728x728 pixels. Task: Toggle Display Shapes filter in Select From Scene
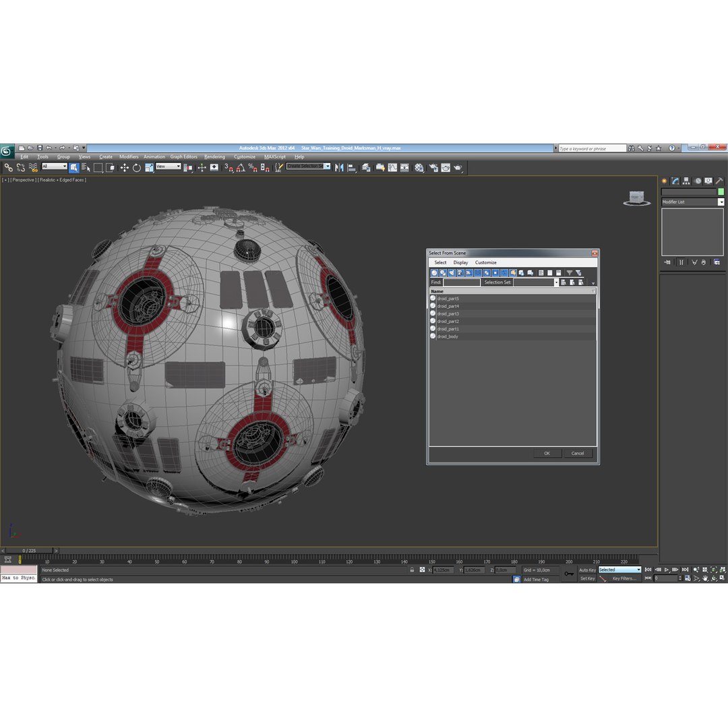tap(443, 273)
